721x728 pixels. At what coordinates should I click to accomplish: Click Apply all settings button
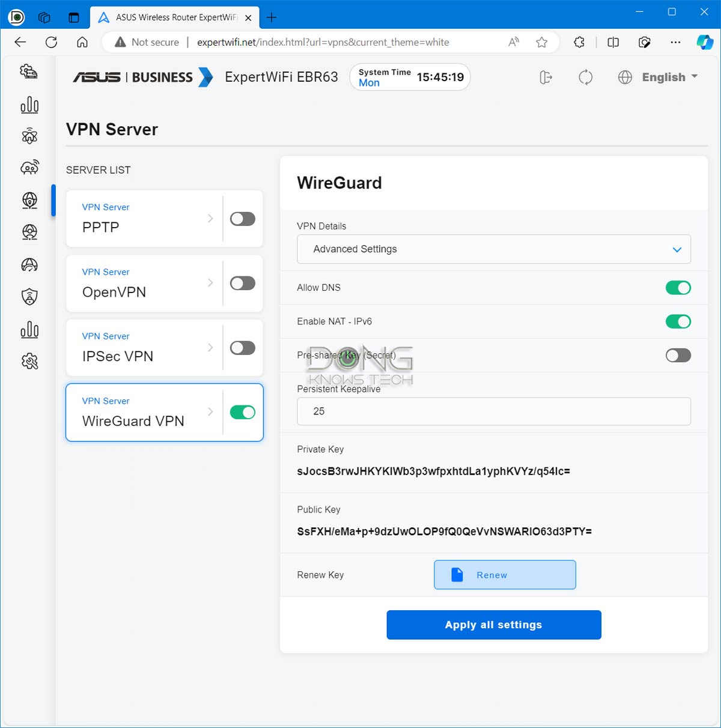(494, 625)
